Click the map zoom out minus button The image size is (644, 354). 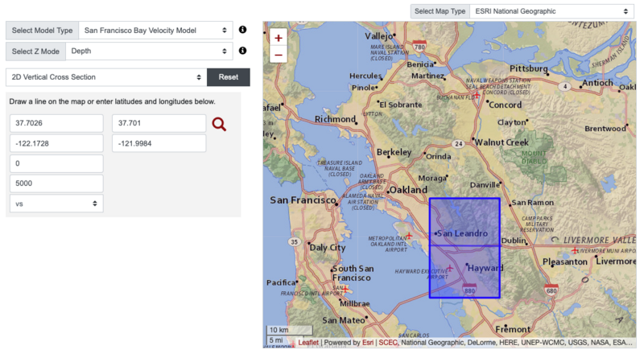click(278, 55)
